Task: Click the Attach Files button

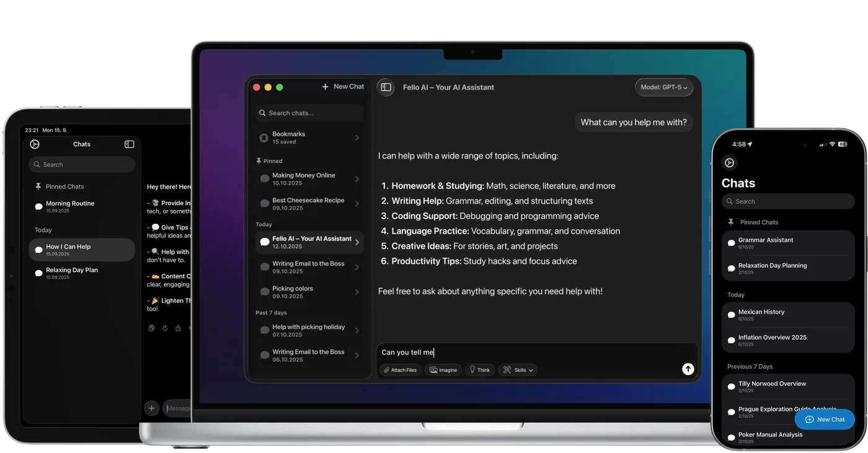Action: click(401, 370)
